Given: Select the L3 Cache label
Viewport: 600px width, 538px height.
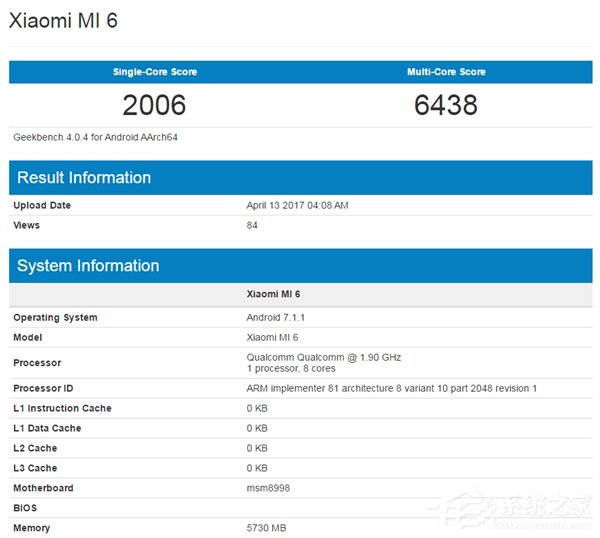Looking at the screenshot, I should click(35, 468).
